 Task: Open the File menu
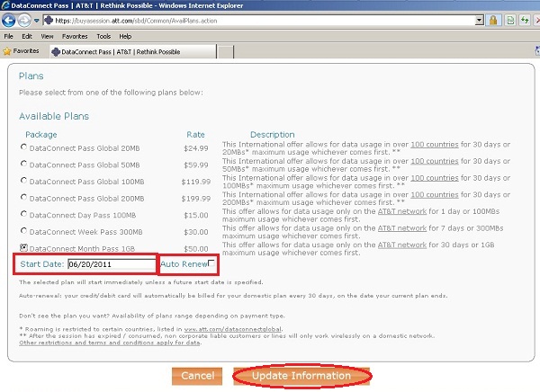(9, 36)
